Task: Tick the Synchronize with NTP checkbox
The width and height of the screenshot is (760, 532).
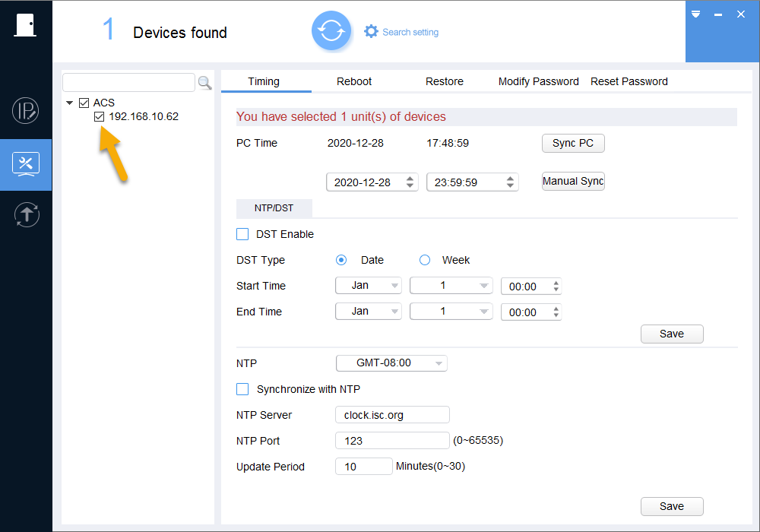Action: click(242, 389)
